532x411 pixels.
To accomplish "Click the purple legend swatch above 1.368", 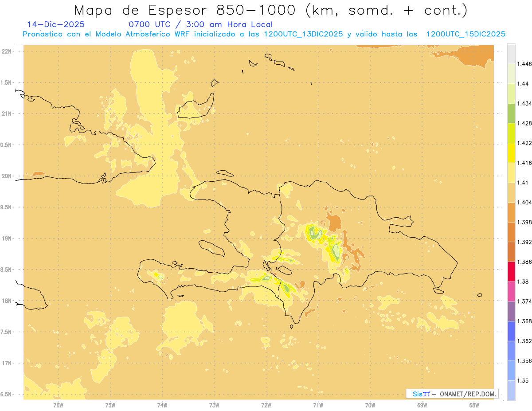I will 511,311.
